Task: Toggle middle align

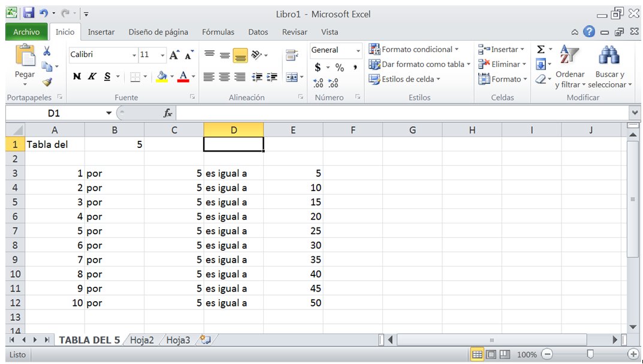Action: click(225, 55)
